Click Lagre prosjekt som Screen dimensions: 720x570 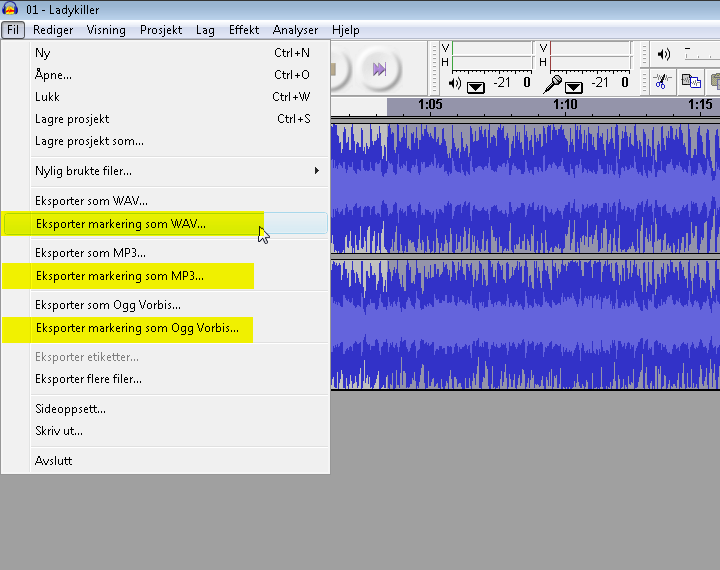[x=89, y=141]
